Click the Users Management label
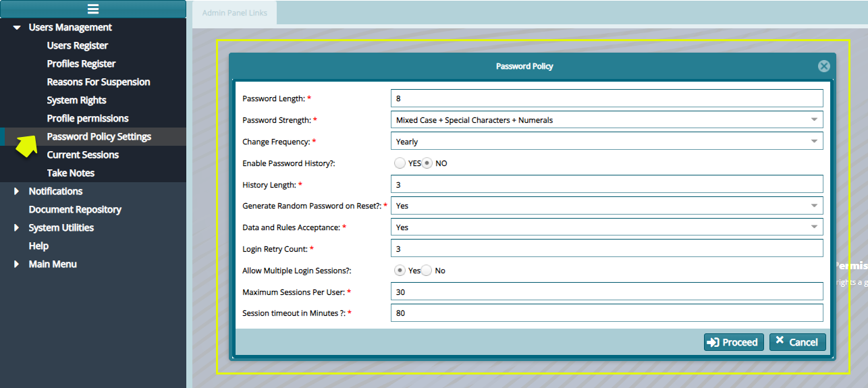 coord(70,28)
